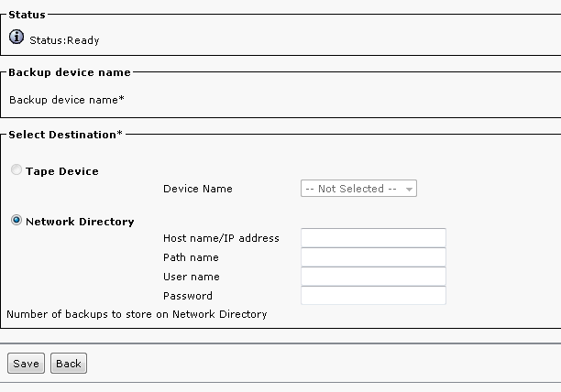Focus the Host name/IP address input field
Screen dimensions: 561x392
click(x=373, y=238)
